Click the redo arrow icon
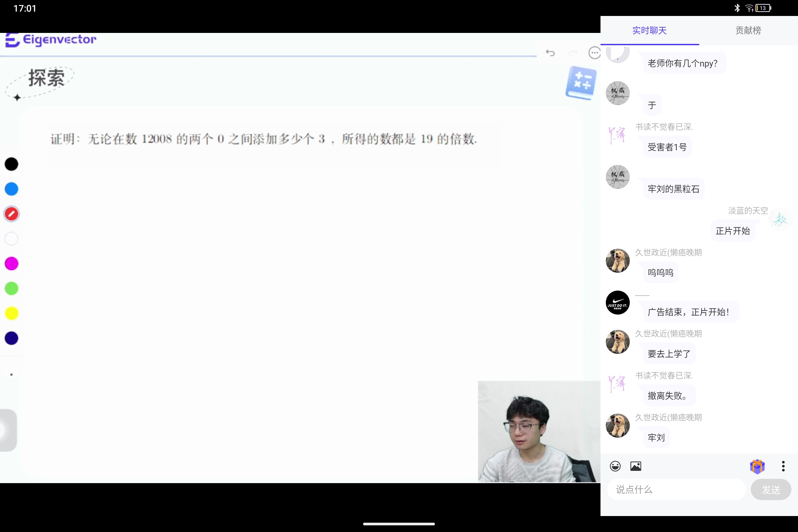This screenshot has height=532, width=798. (x=573, y=53)
